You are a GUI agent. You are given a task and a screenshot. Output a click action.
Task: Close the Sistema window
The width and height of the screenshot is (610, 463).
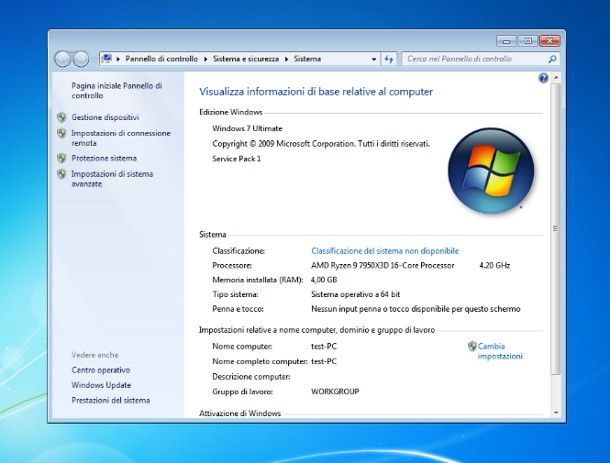pos(550,41)
